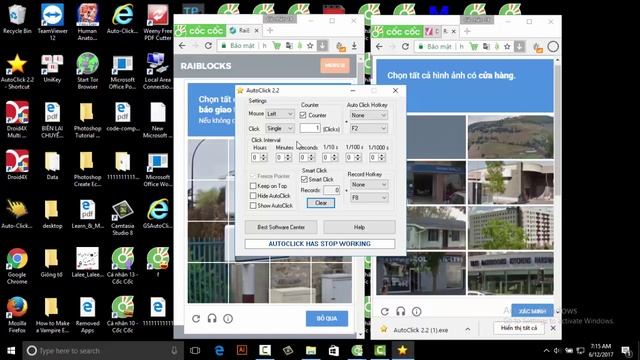Select the captcha tile showing hillside landscape
The height and width of the screenshot is (360, 640).
(x=511, y=137)
